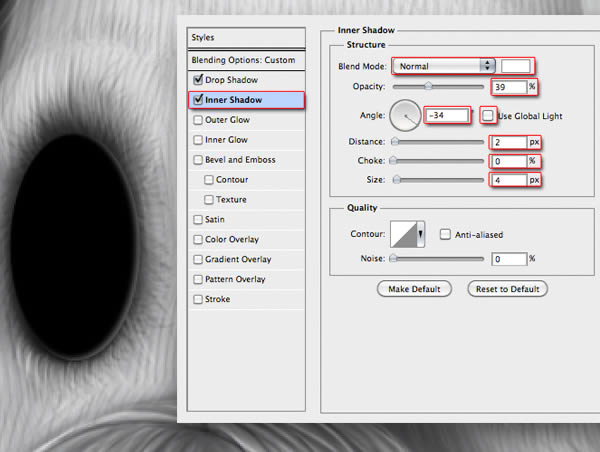Select the Drop Shadow style label
Screen dimensions: 600x452
pos(232,80)
